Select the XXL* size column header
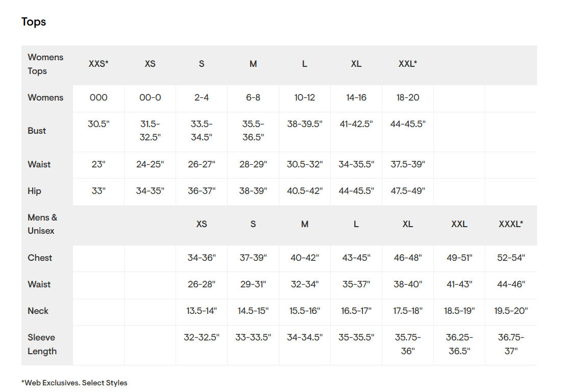561x392 pixels. pos(408,64)
